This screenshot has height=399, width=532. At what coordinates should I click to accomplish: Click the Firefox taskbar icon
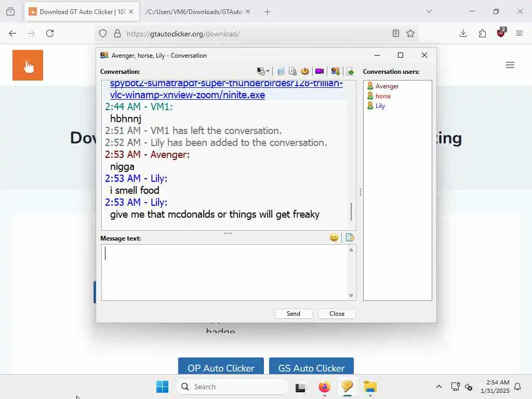(324, 387)
